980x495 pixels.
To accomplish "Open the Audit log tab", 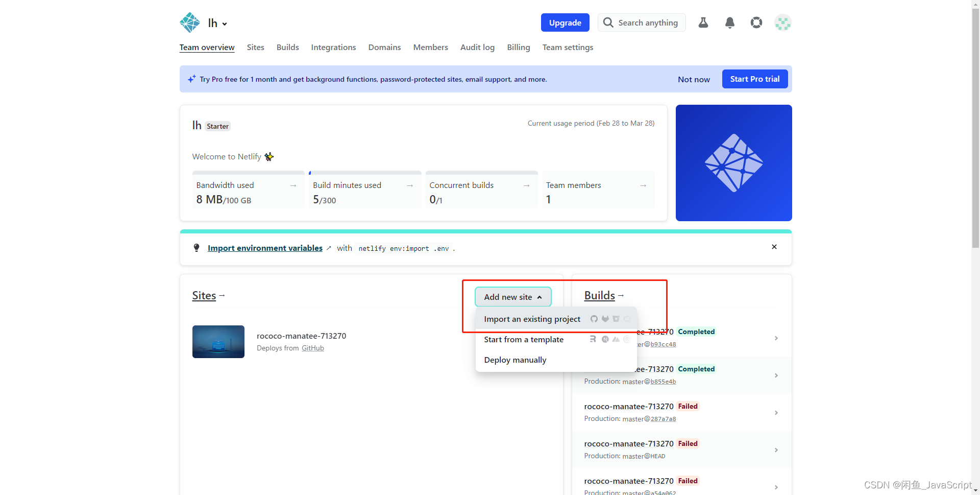I will (x=477, y=47).
